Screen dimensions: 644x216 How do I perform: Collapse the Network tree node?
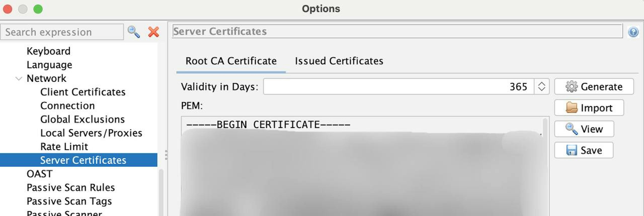[x=19, y=79]
